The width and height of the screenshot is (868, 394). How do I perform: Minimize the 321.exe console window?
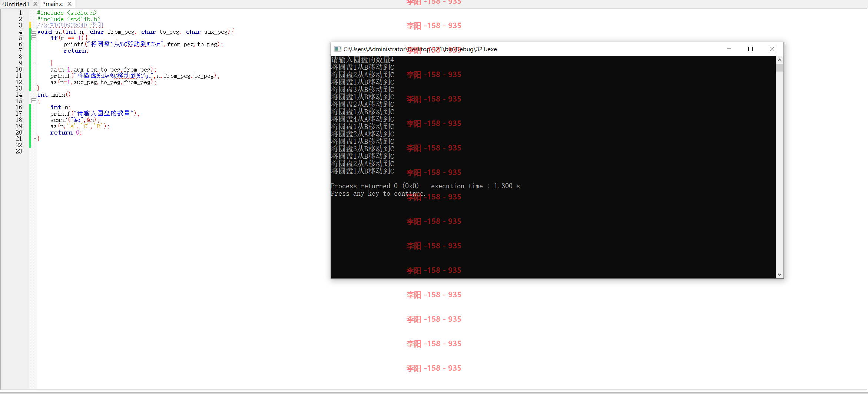729,49
